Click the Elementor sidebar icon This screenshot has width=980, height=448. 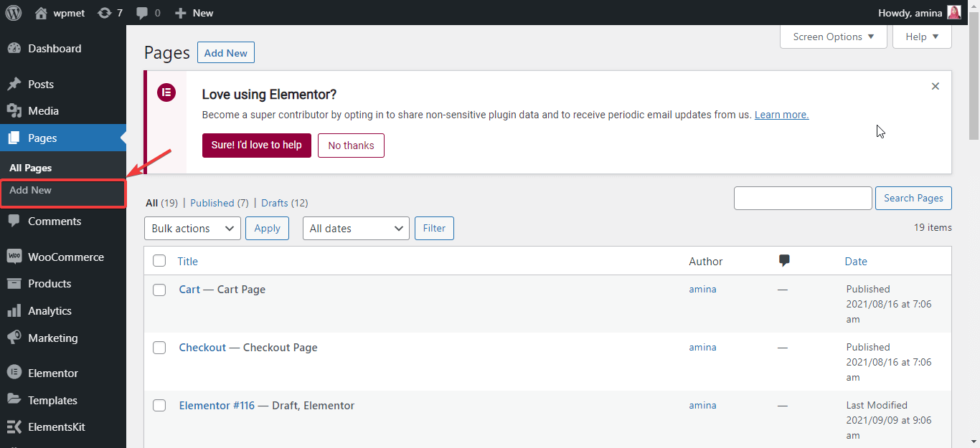point(14,373)
